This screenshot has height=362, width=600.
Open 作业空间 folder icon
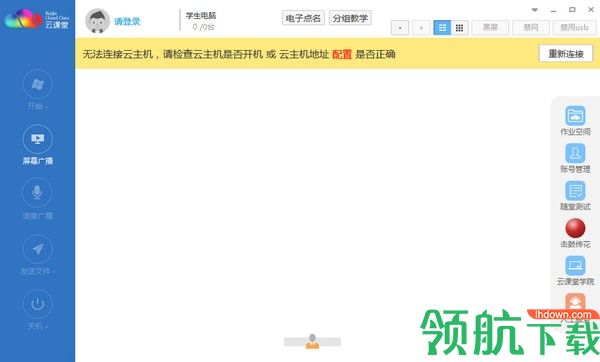575,116
